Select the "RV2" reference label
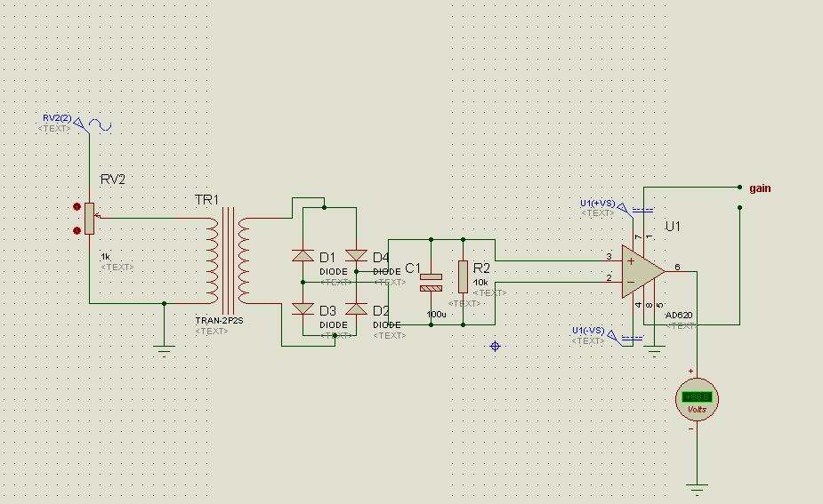 click(113, 180)
